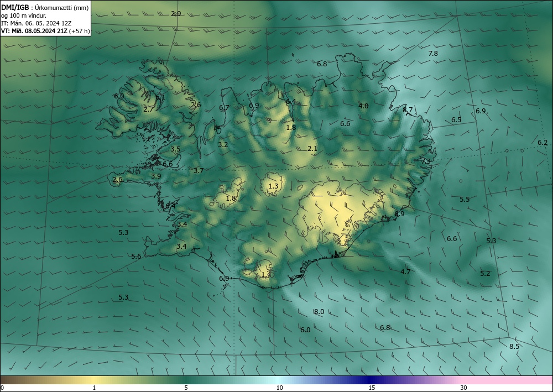Screen dimensions: 553x392
Task: Click the 'VT: Mið. 08.05.2024 21Z (+57 h)' line
Action: [x=45, y=31]
